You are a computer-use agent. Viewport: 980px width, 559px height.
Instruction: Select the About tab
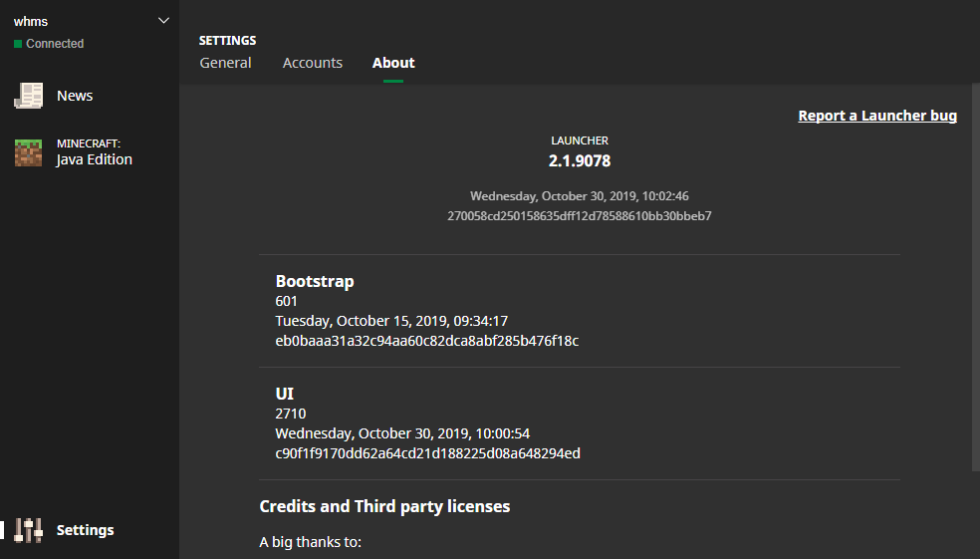393,63
